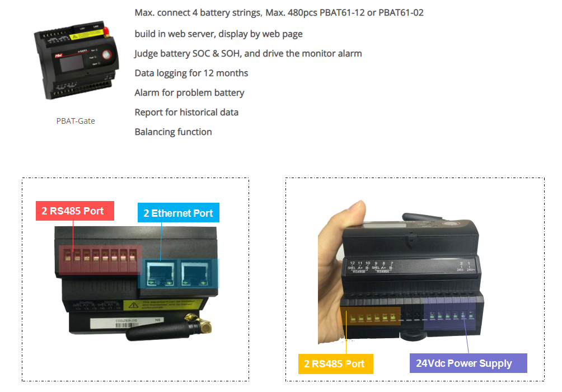Click the red highlighted RS485 terminal block
The height and width of the screenshot is (392, 562).
[100, 260]
